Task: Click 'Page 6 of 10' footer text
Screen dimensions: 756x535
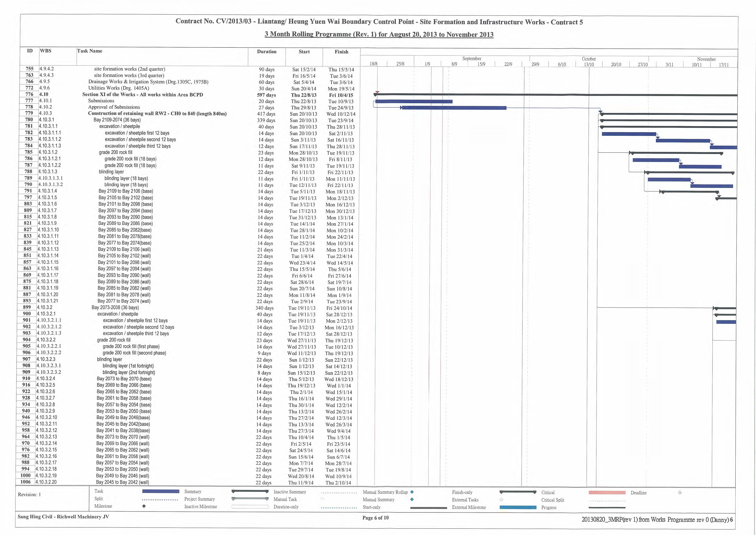Action: pos(375,518)
